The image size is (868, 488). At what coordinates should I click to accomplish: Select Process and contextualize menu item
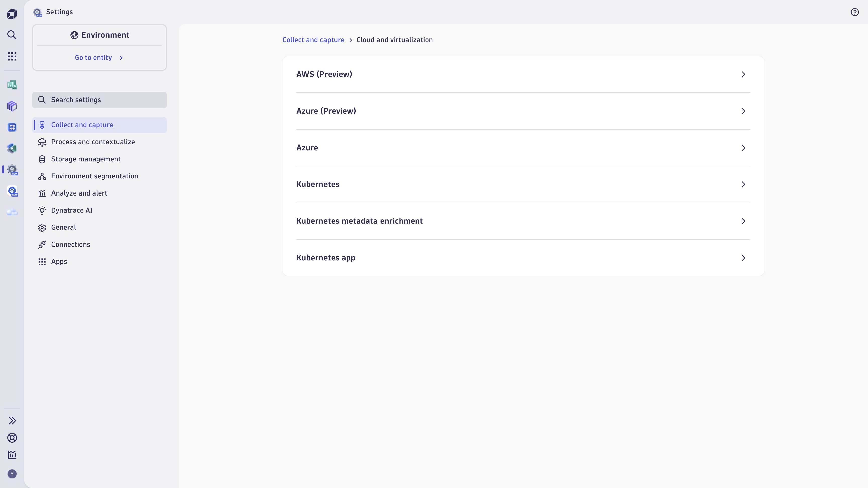click(93, 142)
